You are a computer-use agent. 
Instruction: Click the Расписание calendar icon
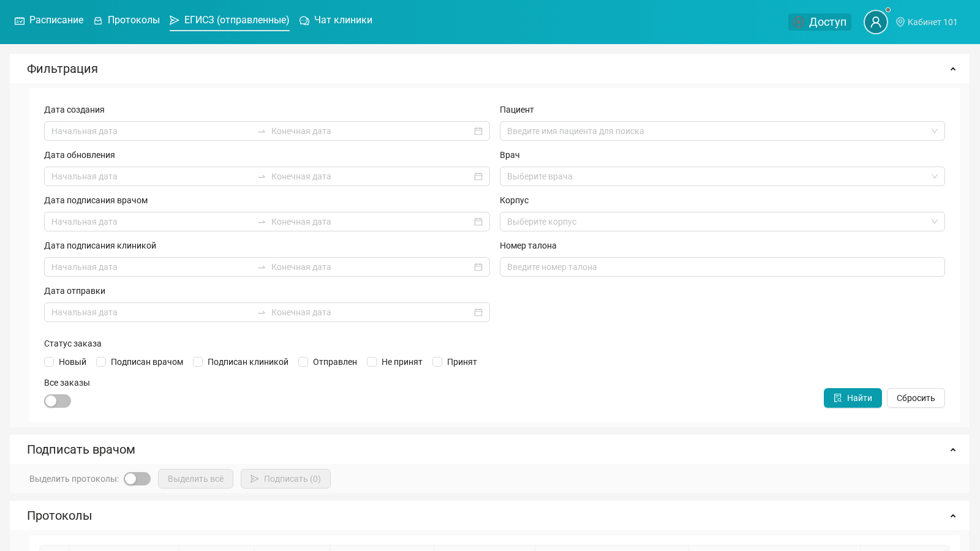pos(20,21)
